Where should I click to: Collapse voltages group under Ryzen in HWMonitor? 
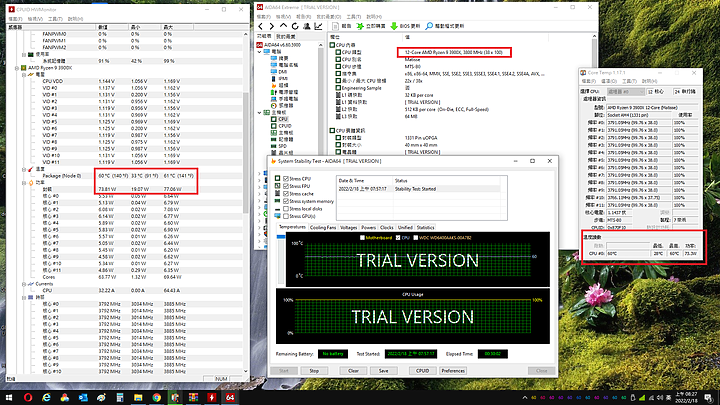[24, 74]
